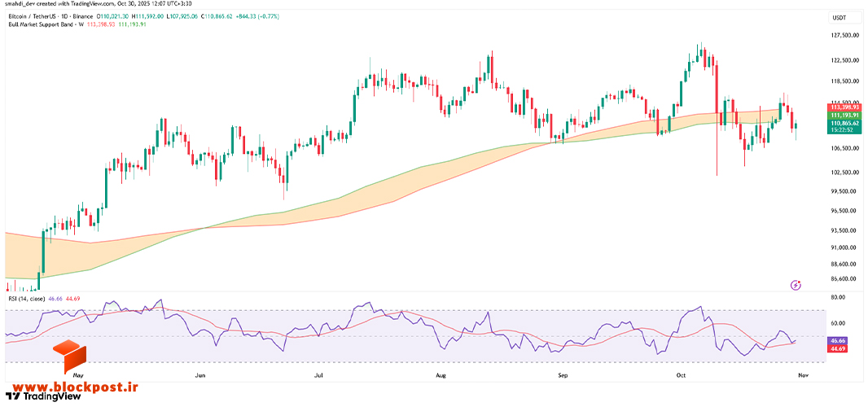Image resolution: width=868 pixels, height=407 pixels.
Task: Click the close value C110,865.62
Action: pos(217,16)
